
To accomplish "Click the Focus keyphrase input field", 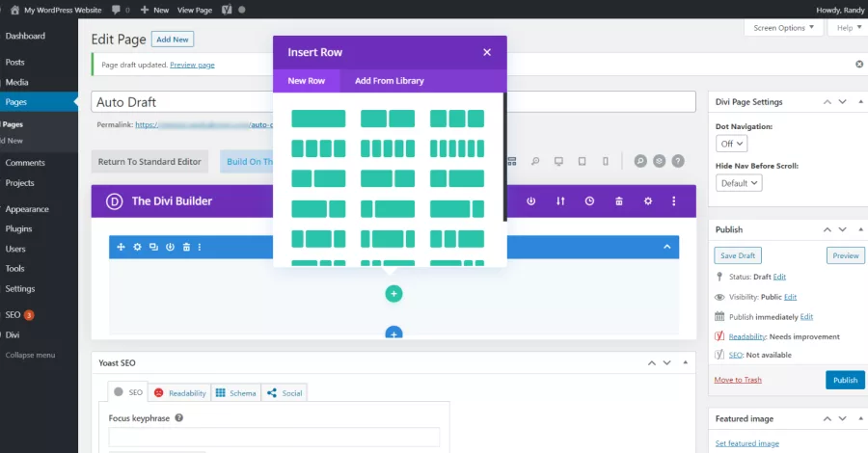I will click(x=274, y=437).
